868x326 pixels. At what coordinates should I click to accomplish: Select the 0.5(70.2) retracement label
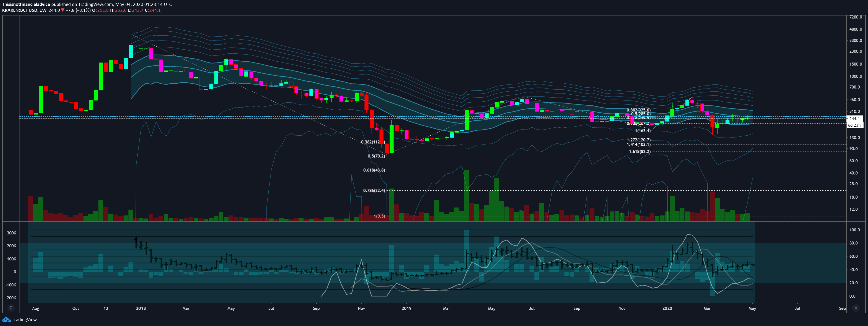(376, 156)
